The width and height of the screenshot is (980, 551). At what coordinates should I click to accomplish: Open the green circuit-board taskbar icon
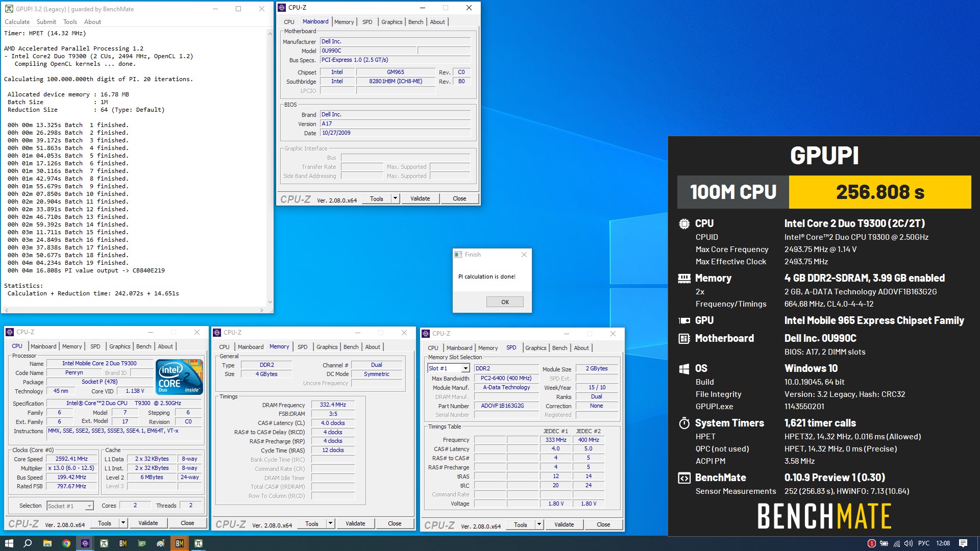[142, 543]
